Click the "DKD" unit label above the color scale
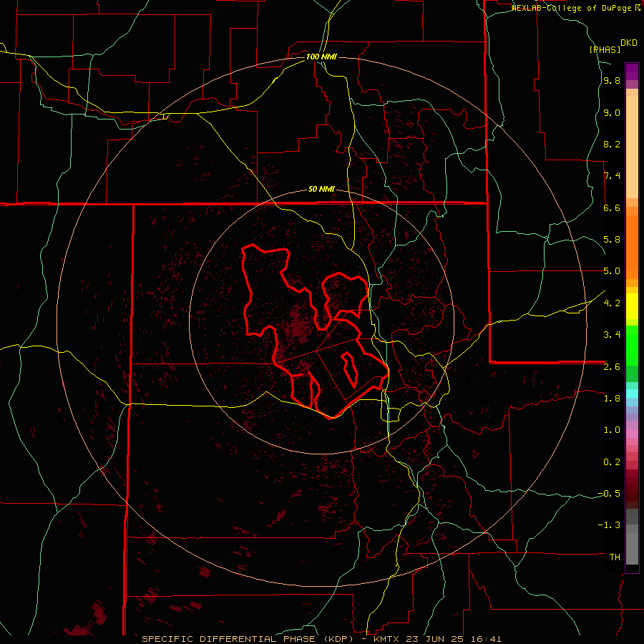Screen dimensions: 644x644 [629, 43]
